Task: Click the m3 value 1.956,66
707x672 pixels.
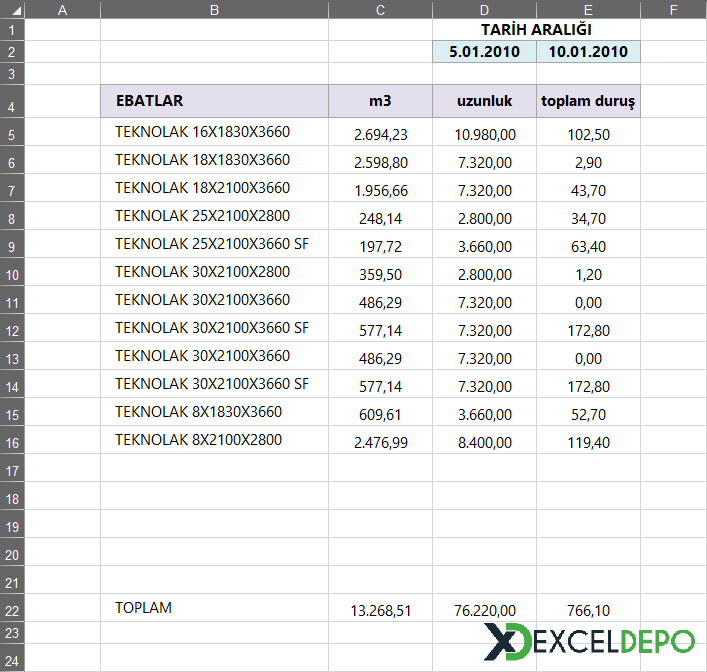Action: pos(380,190)
